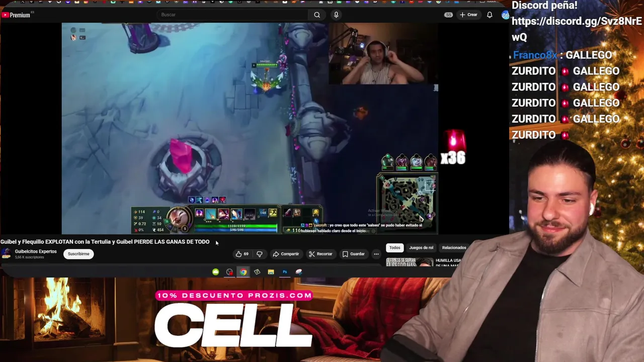Click the 5,66 K suscriptores text
Screen dimensions: 644x362
[x=29, y=257]
